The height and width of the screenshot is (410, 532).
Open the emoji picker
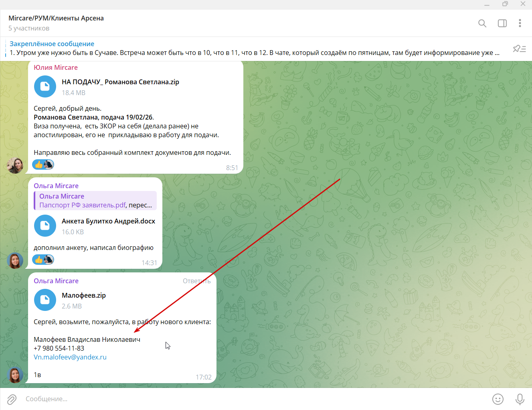[x=498, y=399]
